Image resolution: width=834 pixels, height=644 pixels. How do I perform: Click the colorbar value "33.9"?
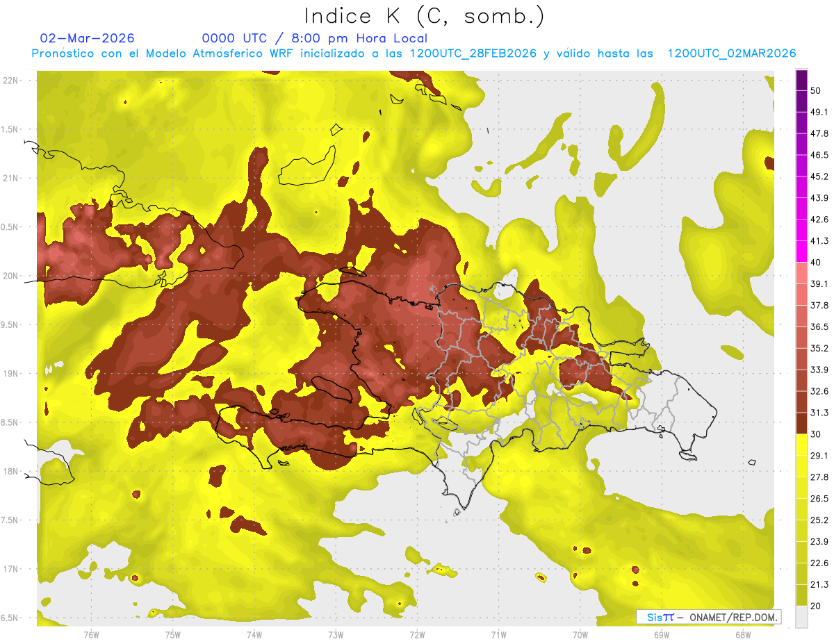(x=819, y=370)
